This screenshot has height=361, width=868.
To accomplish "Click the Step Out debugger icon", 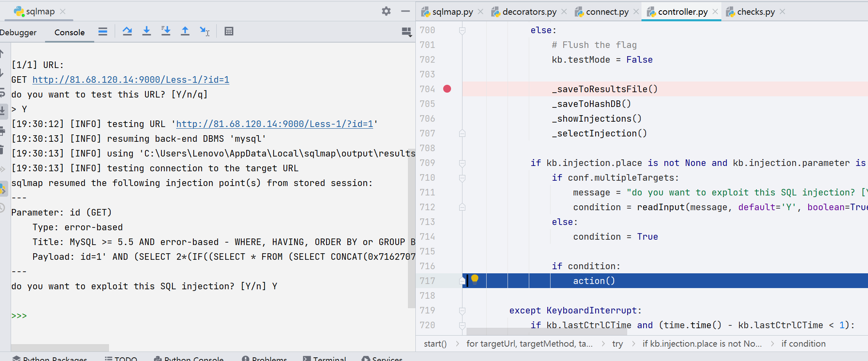I will pyautogui.click(x=185, y=31).
